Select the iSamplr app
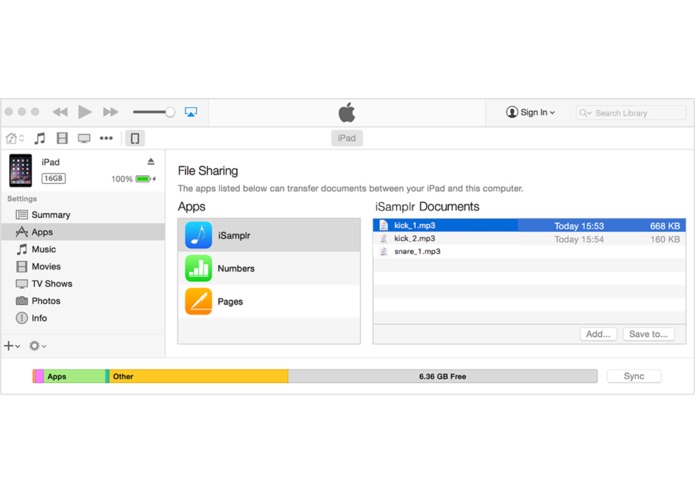This screenshot has height=494, width=695. [269, 235]
